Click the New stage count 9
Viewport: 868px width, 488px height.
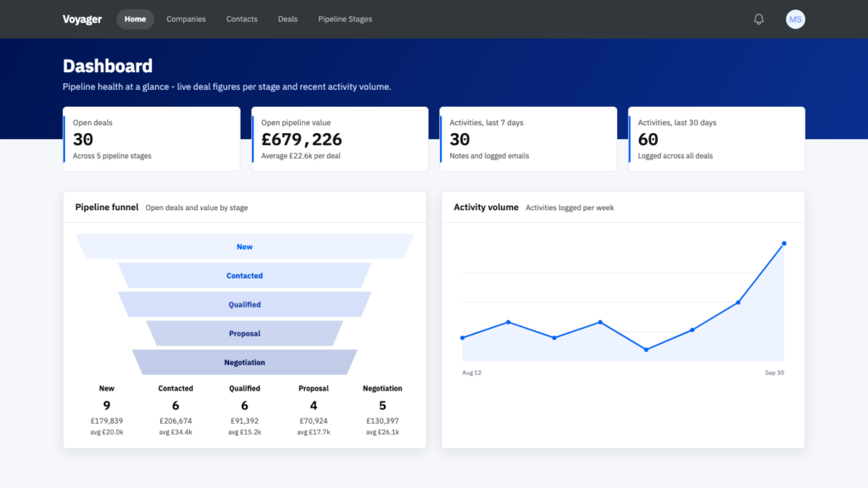(107, 406)
